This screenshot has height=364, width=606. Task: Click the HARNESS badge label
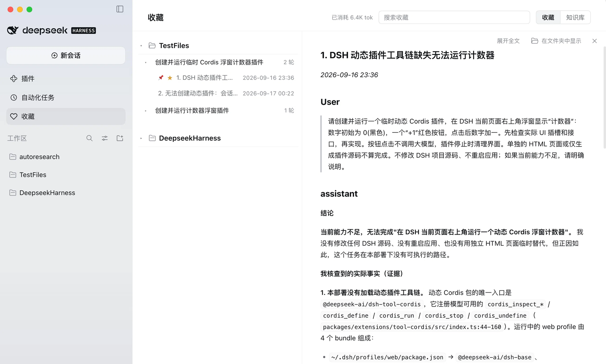pos(84,31)
